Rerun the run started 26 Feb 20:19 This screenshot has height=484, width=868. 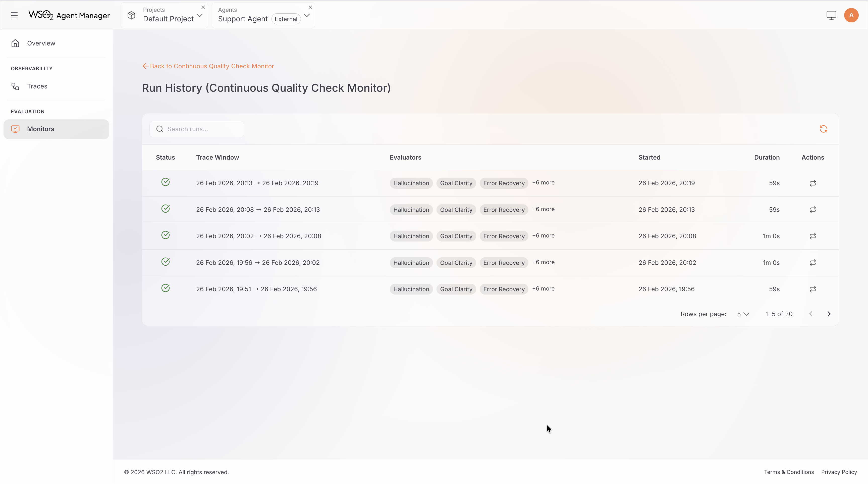click(813, 183)
